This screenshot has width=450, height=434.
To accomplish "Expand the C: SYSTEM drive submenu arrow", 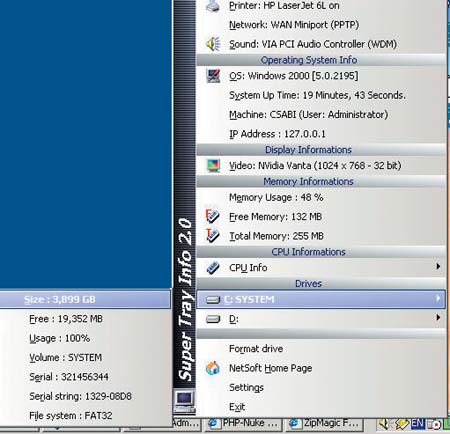I will point(438,298).
